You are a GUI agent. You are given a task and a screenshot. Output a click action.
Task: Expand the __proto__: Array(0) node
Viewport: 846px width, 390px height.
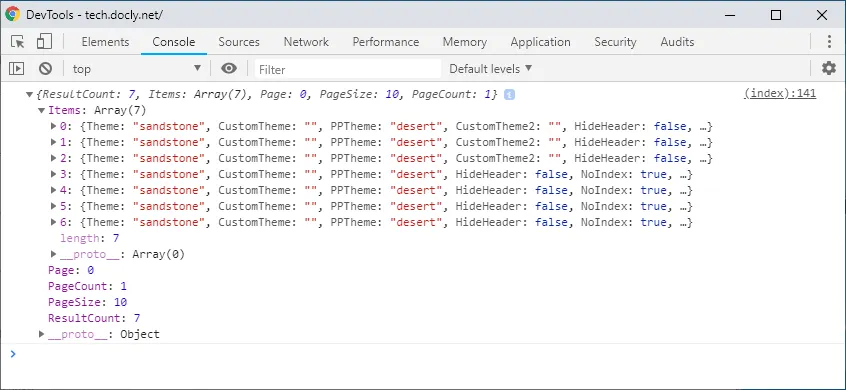point(53,254)
